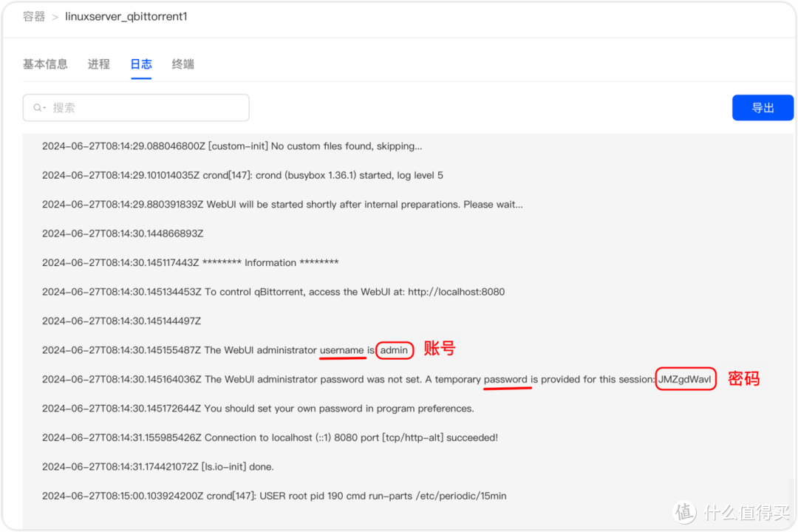The width and height of the screenshot is (798, 532).
Task: Click linuxserver_qbittorrent1 breadcrumb title
Action: pos(126,17)
